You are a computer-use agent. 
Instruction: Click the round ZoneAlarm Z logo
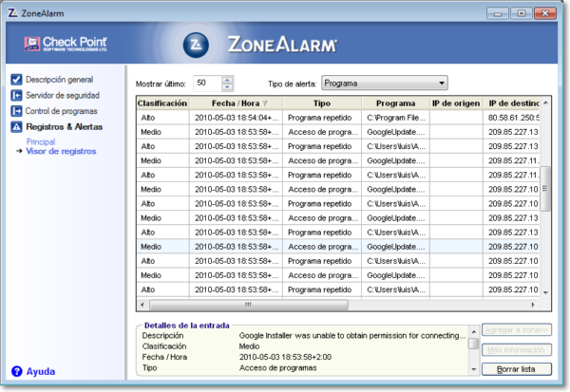[x=196, y=45]
